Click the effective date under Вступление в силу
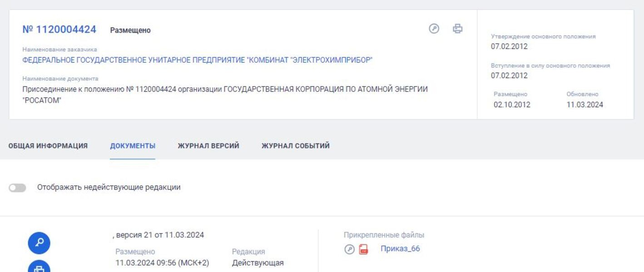The height and width of the screenshot is (272, 644). pos(509,75)
